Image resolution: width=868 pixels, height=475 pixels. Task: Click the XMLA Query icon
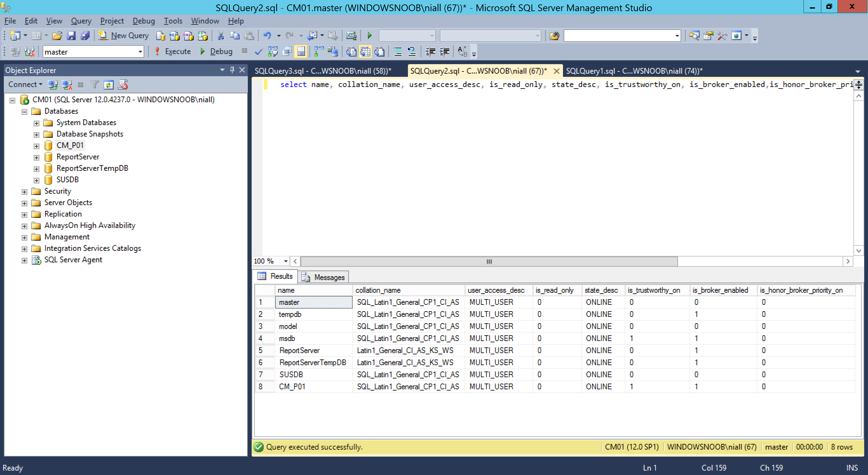(203, 35)
